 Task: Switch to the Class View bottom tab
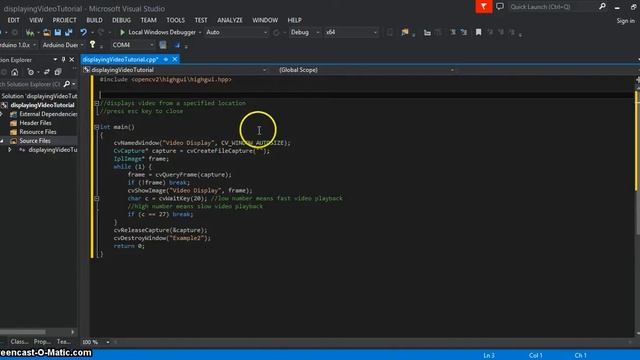[x=19, y=342]
